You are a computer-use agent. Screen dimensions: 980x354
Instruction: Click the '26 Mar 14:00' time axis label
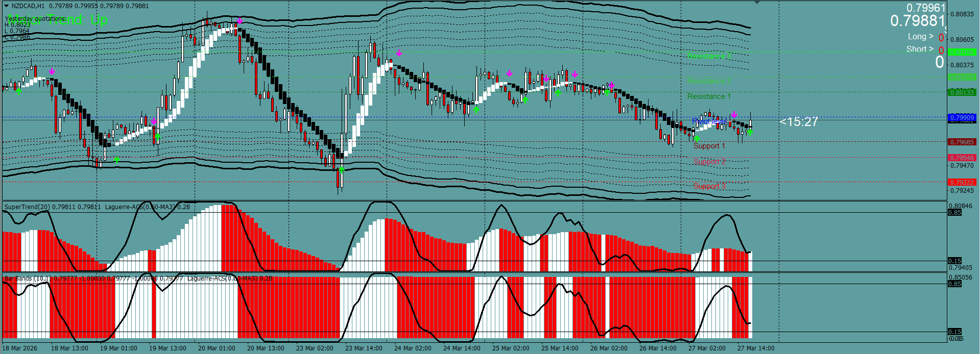coord(658,348)
